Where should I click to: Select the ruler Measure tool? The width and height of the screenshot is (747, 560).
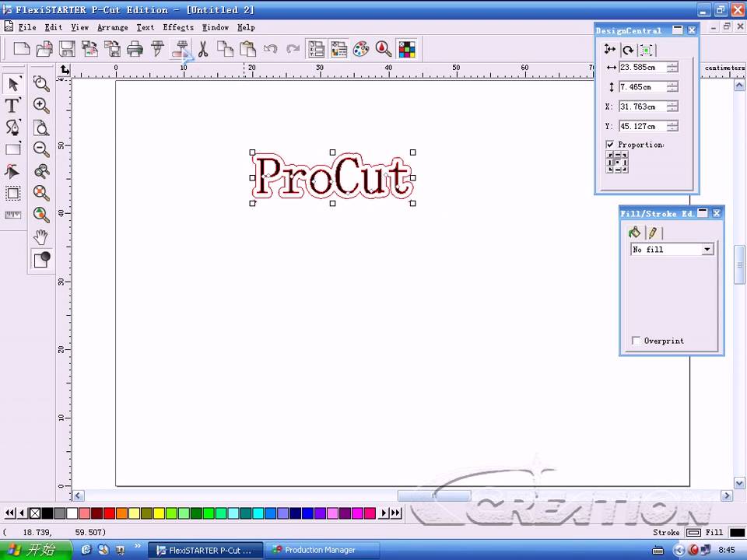click(13, 215)
